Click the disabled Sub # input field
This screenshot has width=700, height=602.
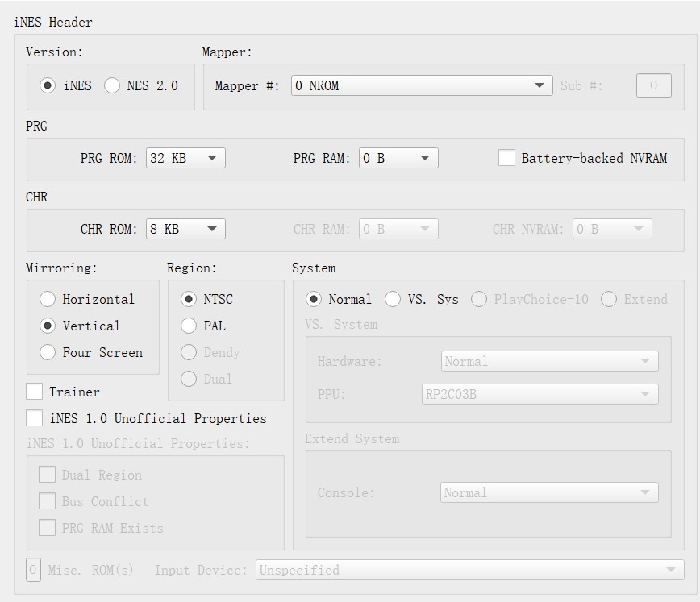653,85
